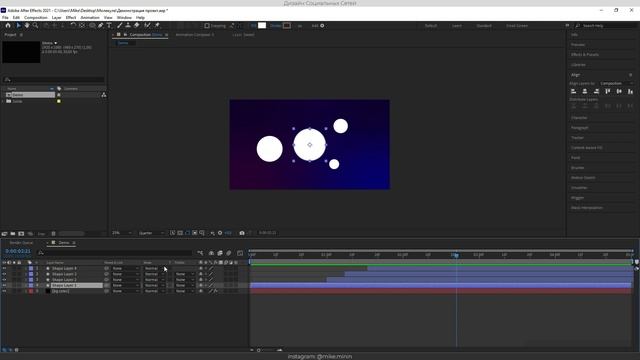This screenshot has height=360, width=640.
Task: Click Align Left icon in Align panel
Action: [573, 91]
